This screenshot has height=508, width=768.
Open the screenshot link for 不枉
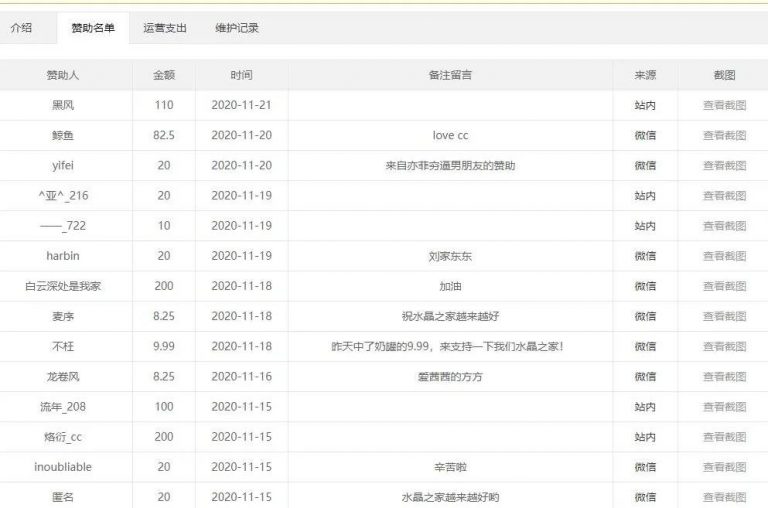[x=724, y=346]
